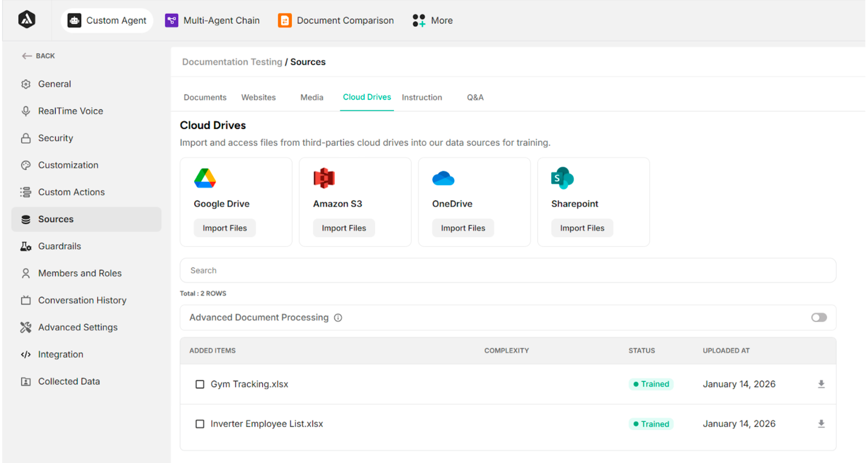Open the More apps menu
The width and height of the screenshot is (868, 463).
[433, 20]
